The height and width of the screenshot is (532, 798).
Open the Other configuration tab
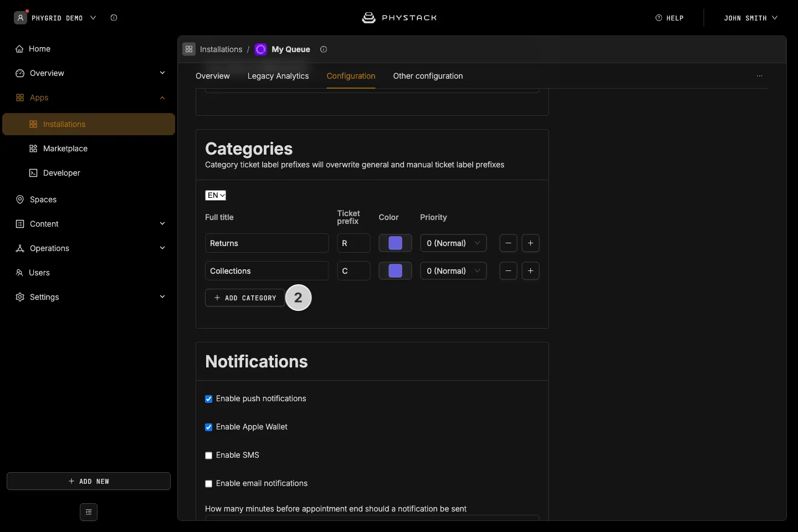coord(428,76)
